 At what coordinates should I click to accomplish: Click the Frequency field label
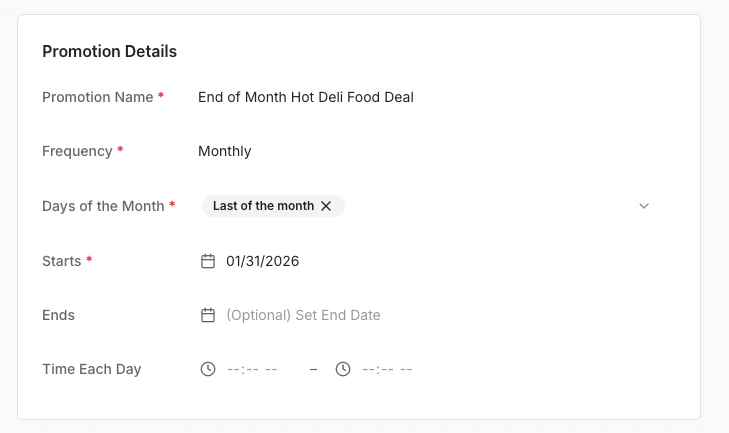pyautogui.click(x=77, y=152)
